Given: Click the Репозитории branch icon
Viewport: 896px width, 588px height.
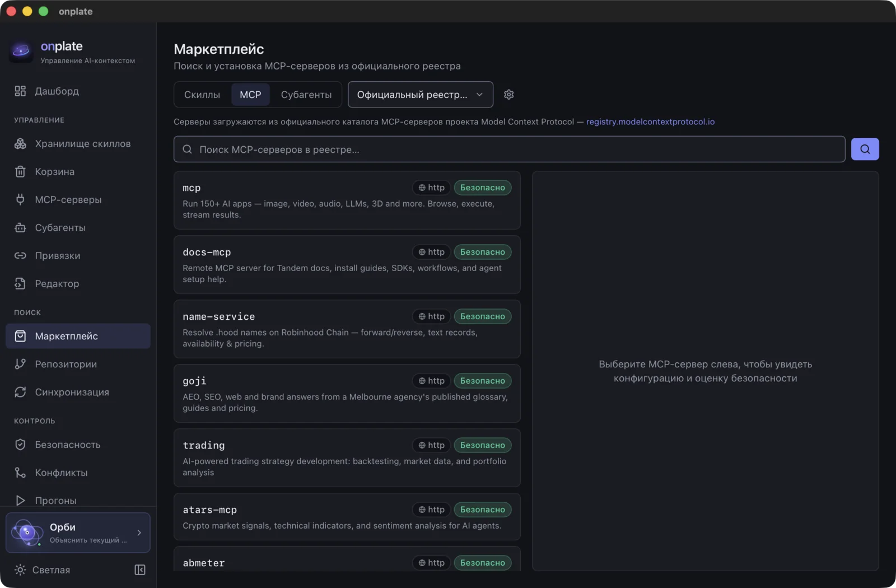Looking at the screenshot, I should [x=20, y=364].
